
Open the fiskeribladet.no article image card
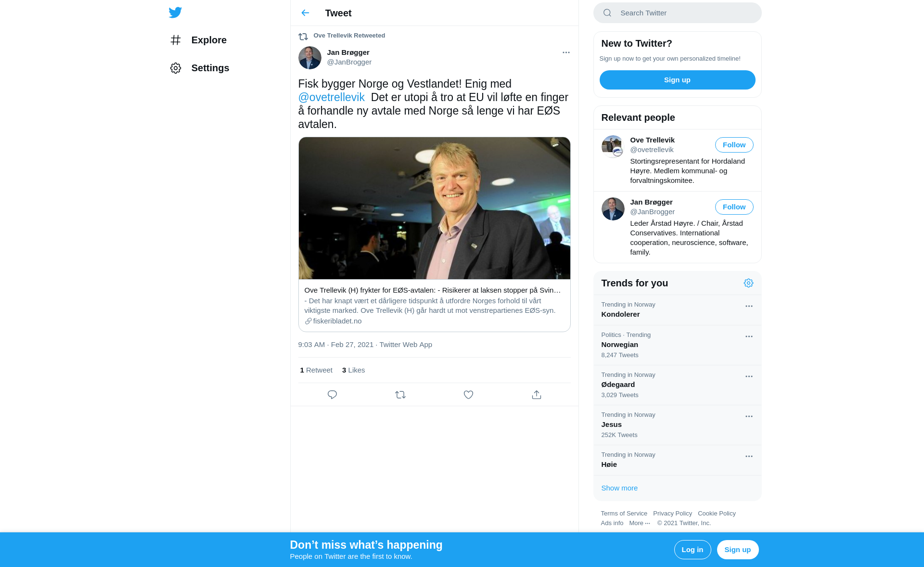pos(434,208)
